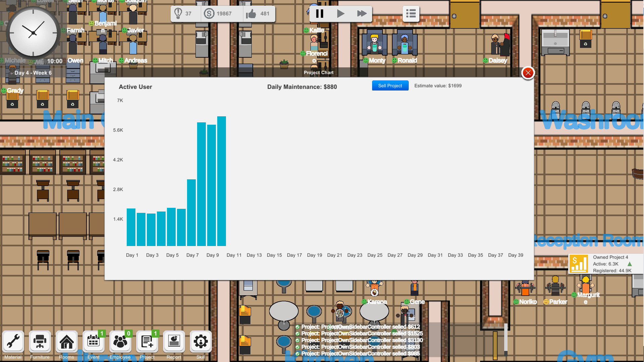Open the Project panel
This screenshot has width=644, height=362.
click(x=147, y=342)
